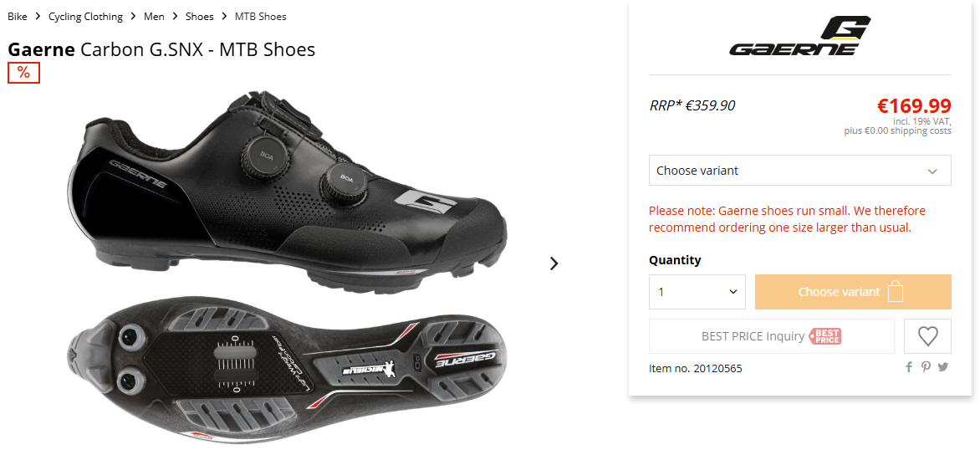Share product on Twitter

click(x=943, y=367)
